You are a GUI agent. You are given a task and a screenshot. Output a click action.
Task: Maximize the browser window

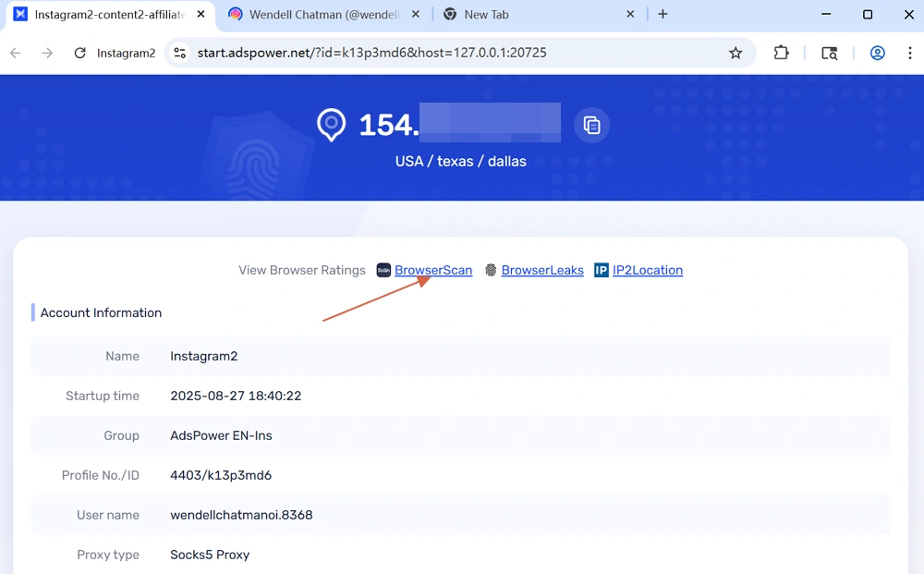(868, 14)
